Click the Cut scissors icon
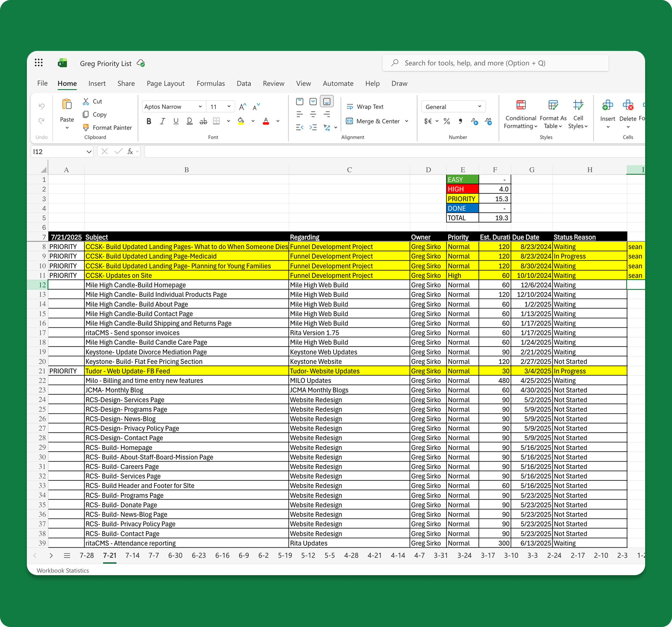 (86, 101)
